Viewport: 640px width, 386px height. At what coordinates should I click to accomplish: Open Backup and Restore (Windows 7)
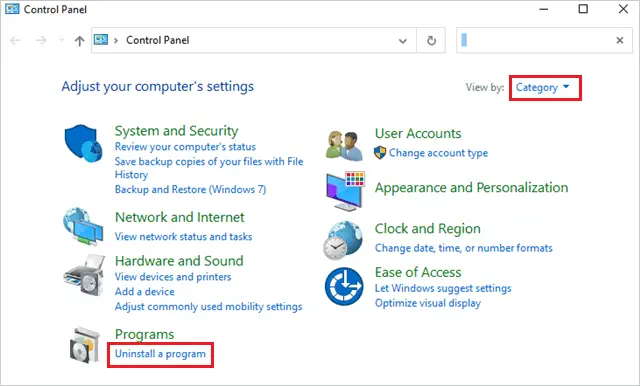(190, 190)
